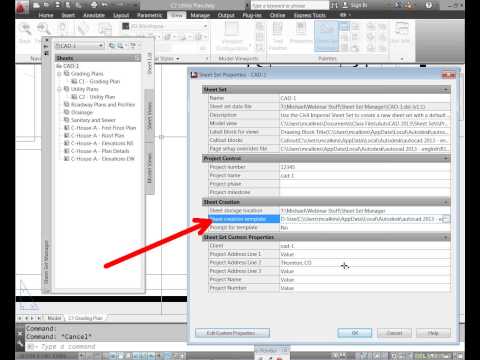Collapse the Project Control section
This screenshot has height=360, width=480.
click(x=446, y=159)
